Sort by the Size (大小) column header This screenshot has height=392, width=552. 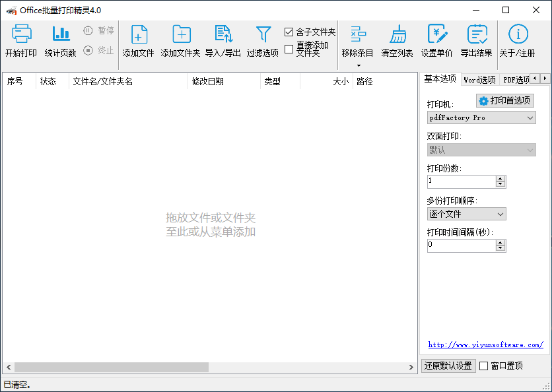pos(327,81)
